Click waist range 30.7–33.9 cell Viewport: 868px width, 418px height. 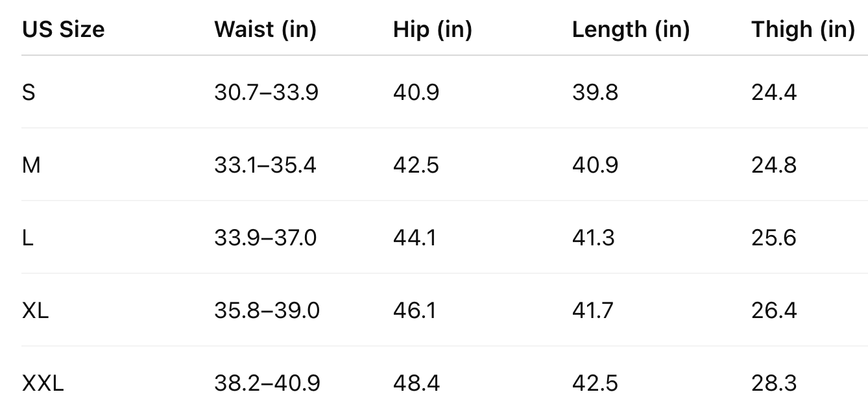click(266, 92)
